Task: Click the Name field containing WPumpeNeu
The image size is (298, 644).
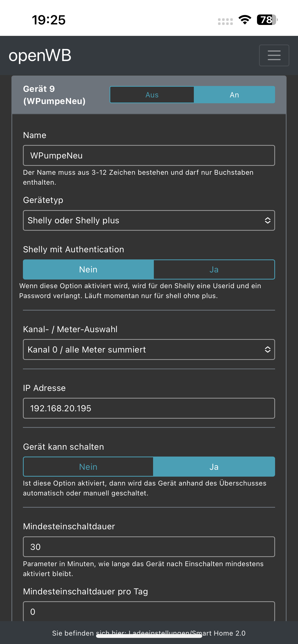Action: tap(149, 155)
